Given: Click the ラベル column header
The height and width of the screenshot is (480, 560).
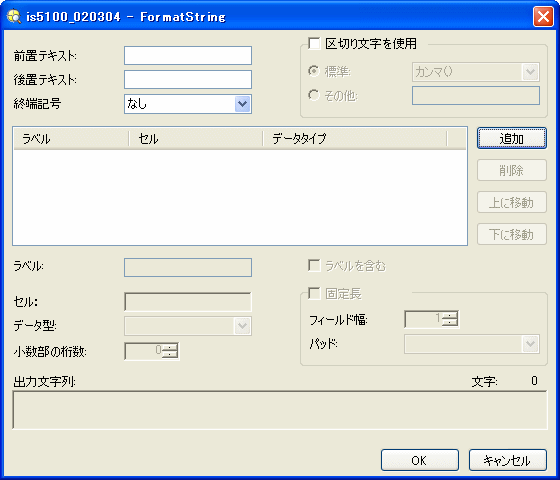Looking at the screenshot, I should (x=71, y=139).
